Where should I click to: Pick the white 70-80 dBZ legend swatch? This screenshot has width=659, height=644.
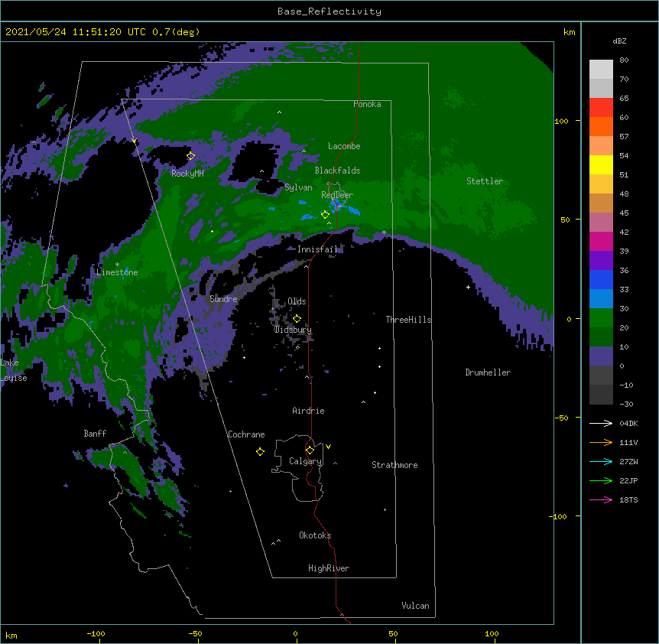pyautogui.click(x=601, y=70)
